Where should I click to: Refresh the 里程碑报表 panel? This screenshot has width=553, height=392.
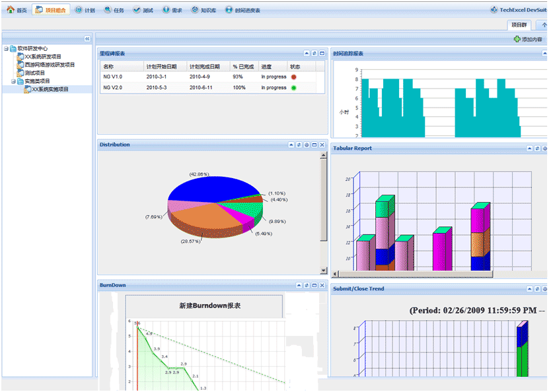tap(314, 53)
